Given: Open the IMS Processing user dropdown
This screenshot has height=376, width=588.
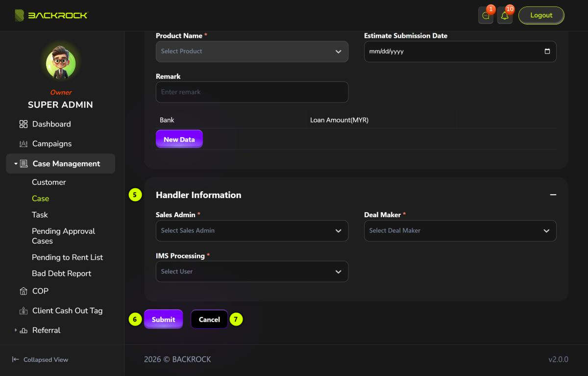Looking at the screenshot, I should tap(252, 272).
